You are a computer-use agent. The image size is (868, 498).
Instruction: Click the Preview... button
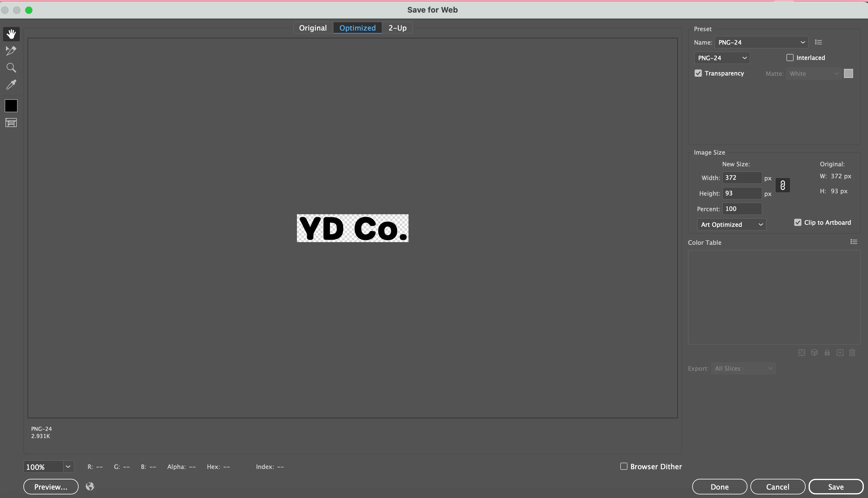pyautogui.click(x=51, y=487)
